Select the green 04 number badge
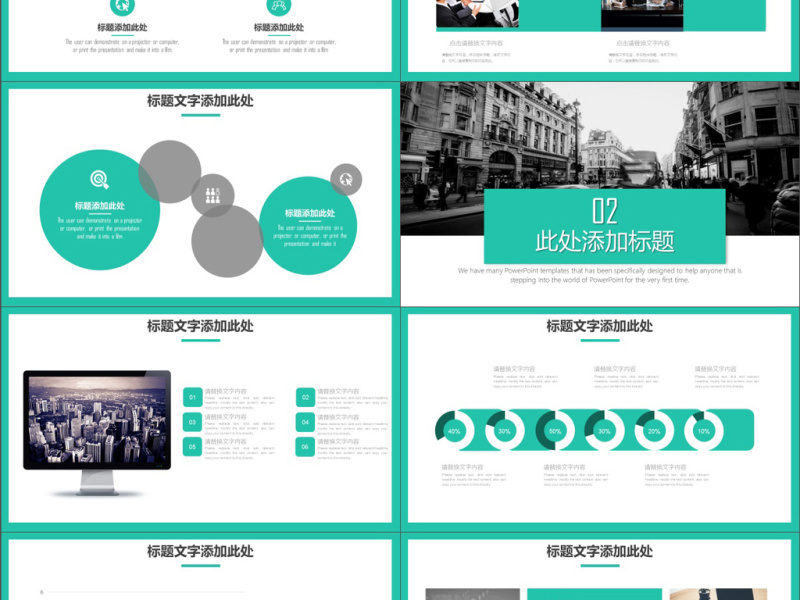The image size is (800, 600). (x=305, y=423)
